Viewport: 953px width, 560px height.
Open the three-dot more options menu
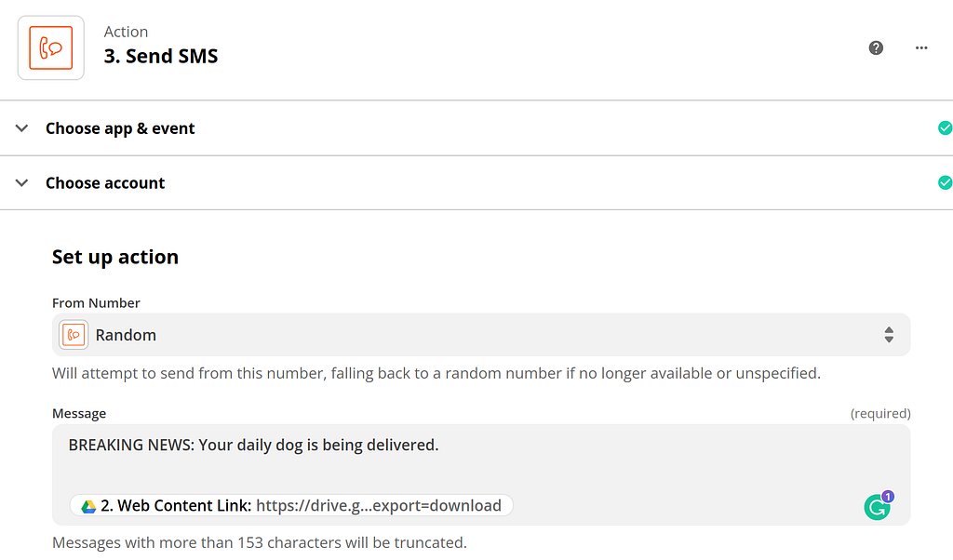(x=921, y=48)
